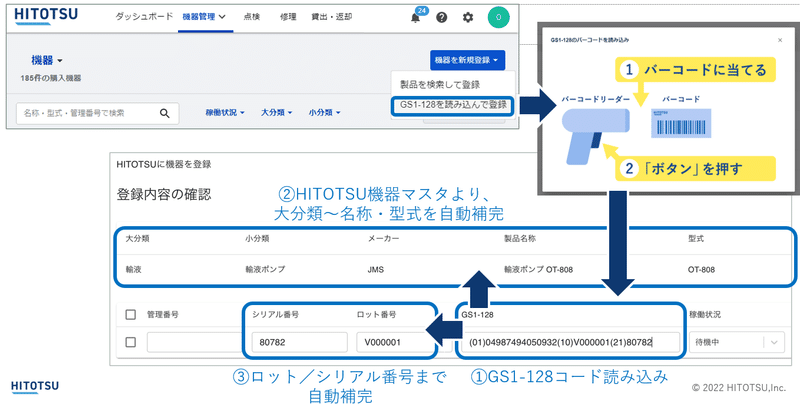Expand the 機器 heading dropdown
This screenshot has height=404, width=800.
[47, 61]
